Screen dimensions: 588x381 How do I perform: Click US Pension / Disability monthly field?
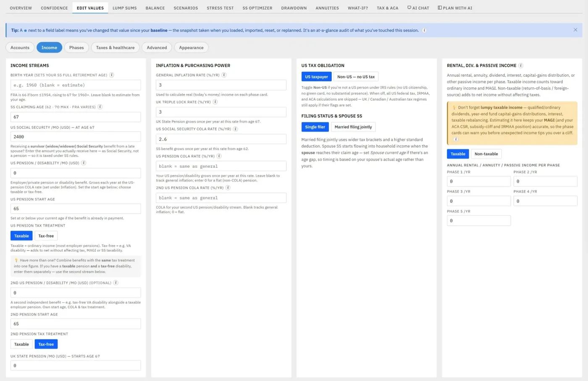[x=76, y=173]
